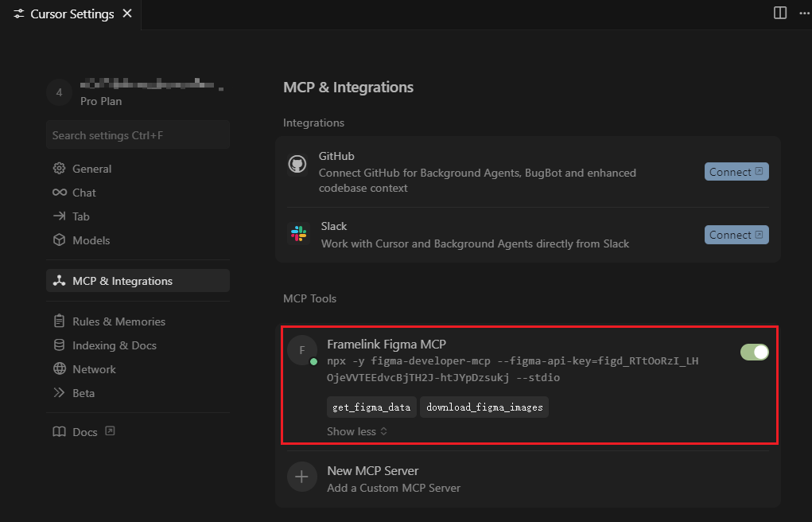Connect the Slack integration
The height and width of the screenshot is (522, 812).
tap(736, 235)
